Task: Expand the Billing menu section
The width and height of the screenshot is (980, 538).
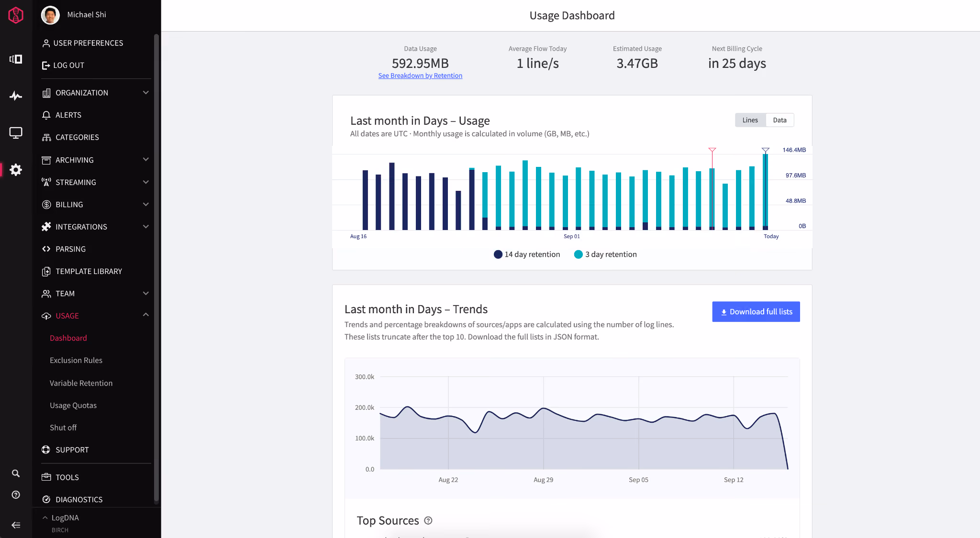Action: [x=96, y=205]
